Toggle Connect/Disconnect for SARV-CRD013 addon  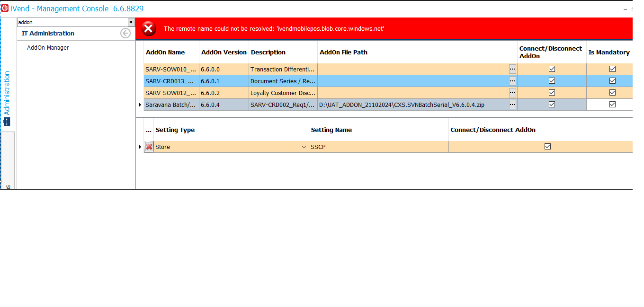coord(552,81)
